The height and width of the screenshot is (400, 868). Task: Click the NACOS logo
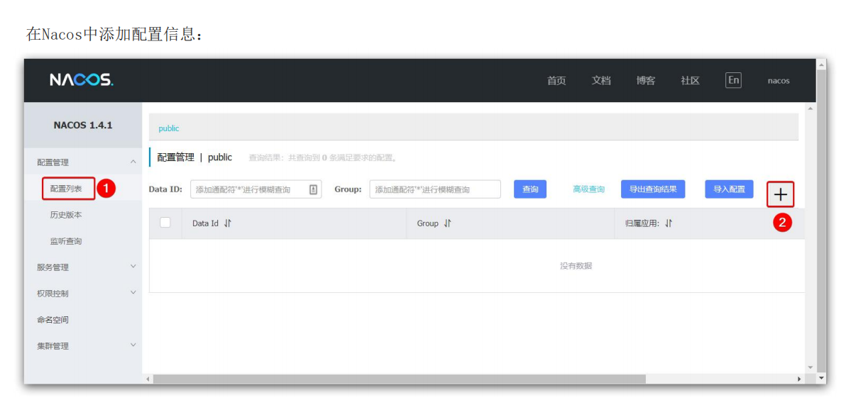pyautogui.click(x=81, y=80)
